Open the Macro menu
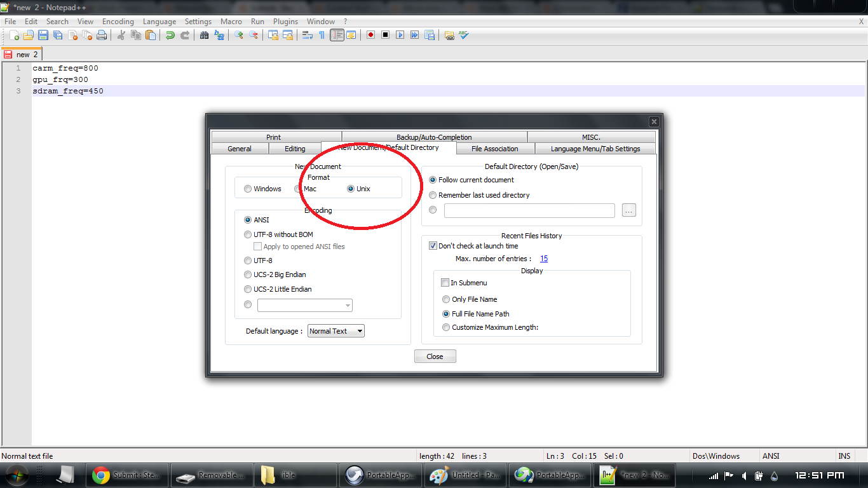 [x=231, y=22]
